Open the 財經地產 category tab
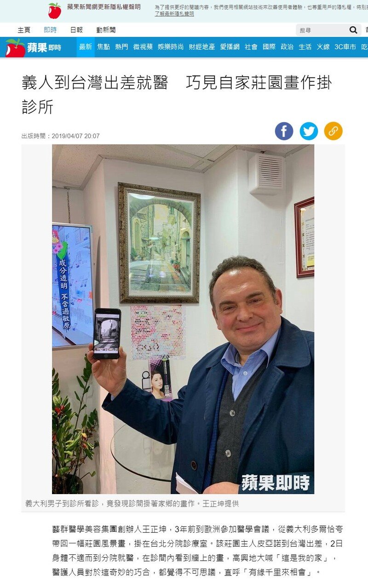This screenshot has height=588, width=368. click(202, 47)
